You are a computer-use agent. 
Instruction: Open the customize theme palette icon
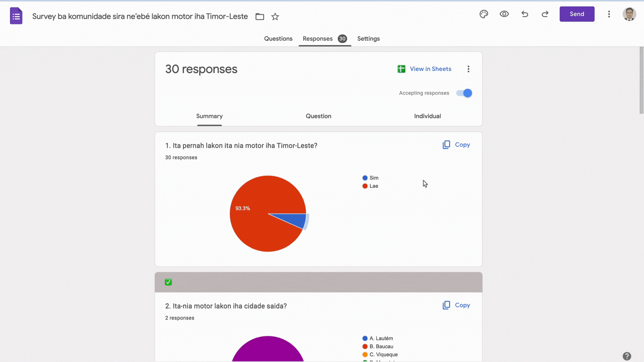tap(484, 14)
